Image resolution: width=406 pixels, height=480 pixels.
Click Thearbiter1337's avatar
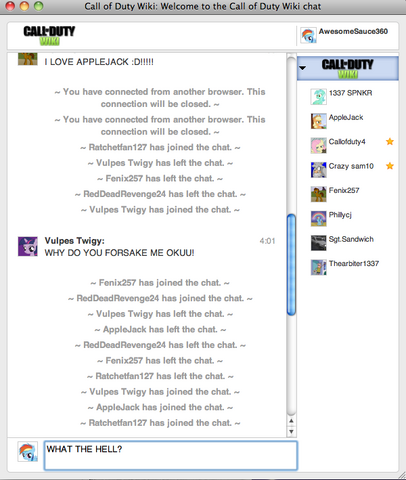(318, 267)
